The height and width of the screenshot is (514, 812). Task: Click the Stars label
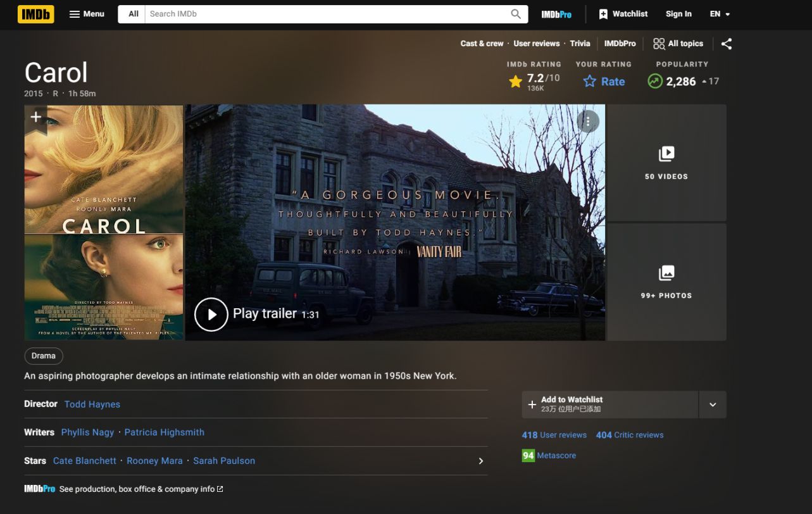click(x=35, y=461)
